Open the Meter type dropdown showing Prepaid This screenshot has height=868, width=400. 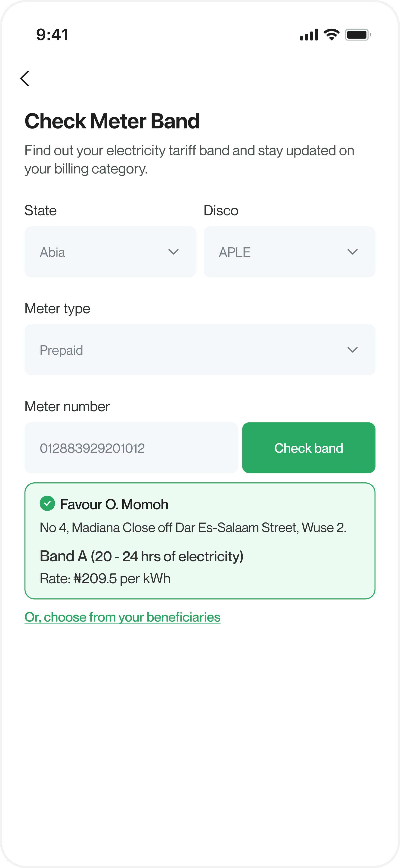(x=200, y=350)
